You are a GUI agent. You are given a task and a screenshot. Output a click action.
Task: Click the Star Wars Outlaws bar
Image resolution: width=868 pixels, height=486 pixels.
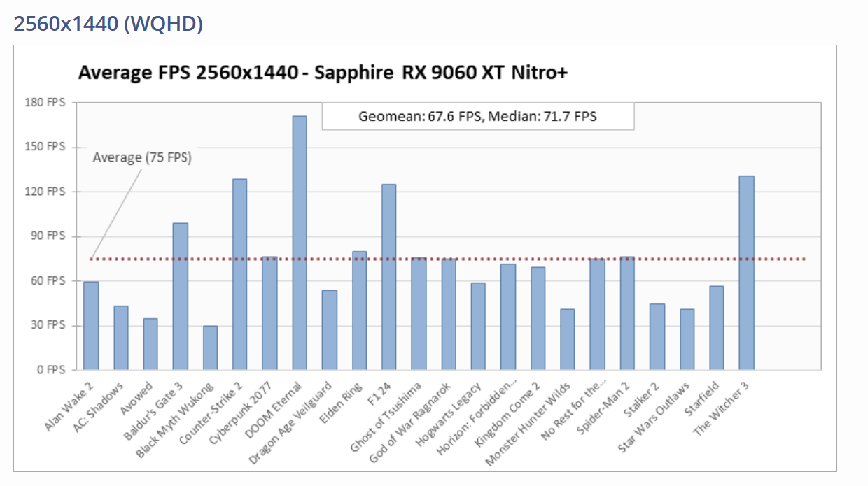[x=687, y=340]
